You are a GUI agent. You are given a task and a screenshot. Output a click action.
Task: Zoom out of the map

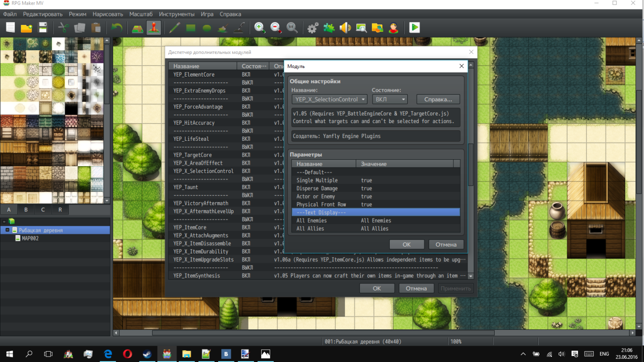(x=276, y=28)
